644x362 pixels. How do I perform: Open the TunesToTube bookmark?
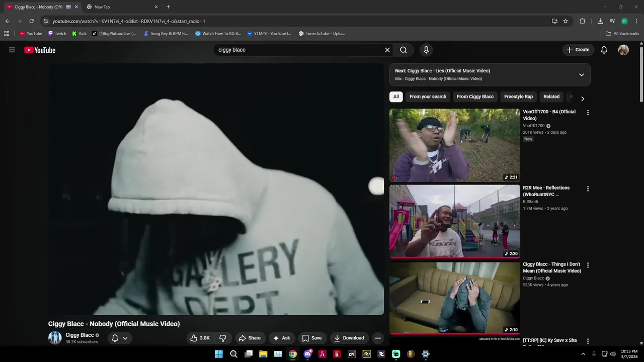click(321, 34)
